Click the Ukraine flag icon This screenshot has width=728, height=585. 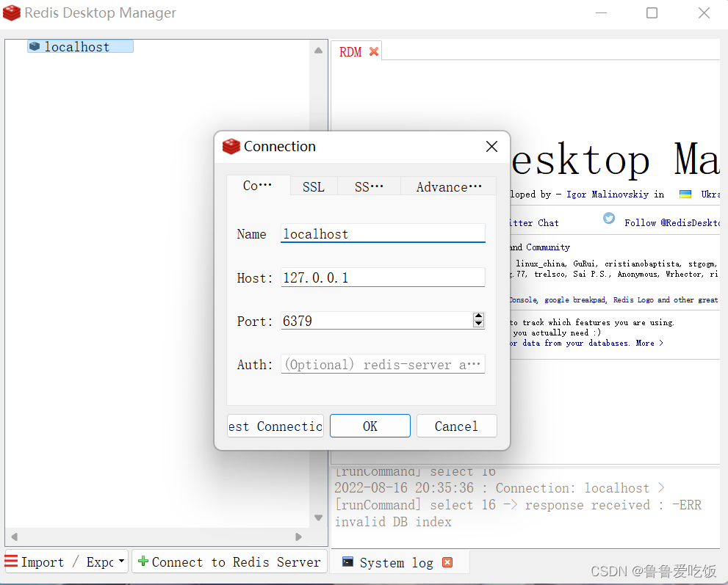tap(685, 194)
